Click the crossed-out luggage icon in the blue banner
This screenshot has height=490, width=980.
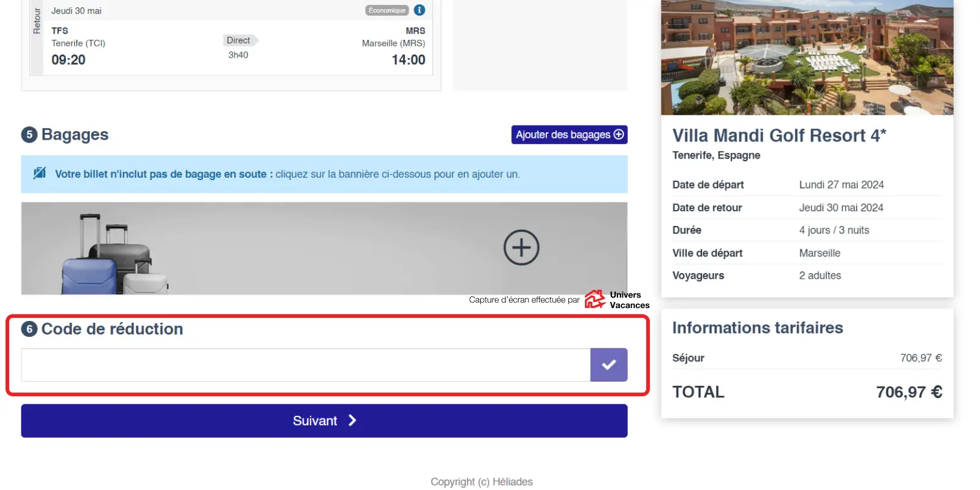[x=40, y=173]
